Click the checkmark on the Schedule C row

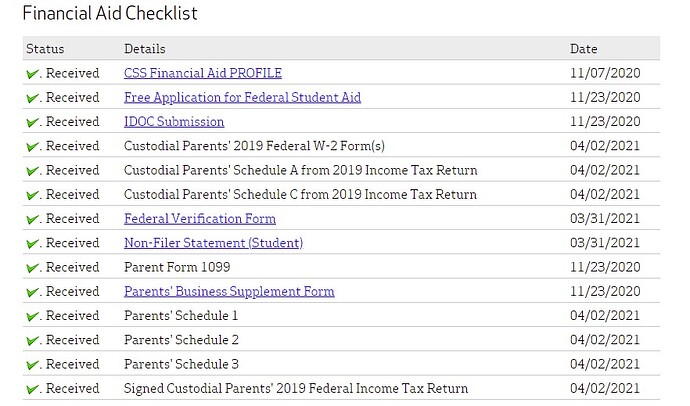point(32,195)
